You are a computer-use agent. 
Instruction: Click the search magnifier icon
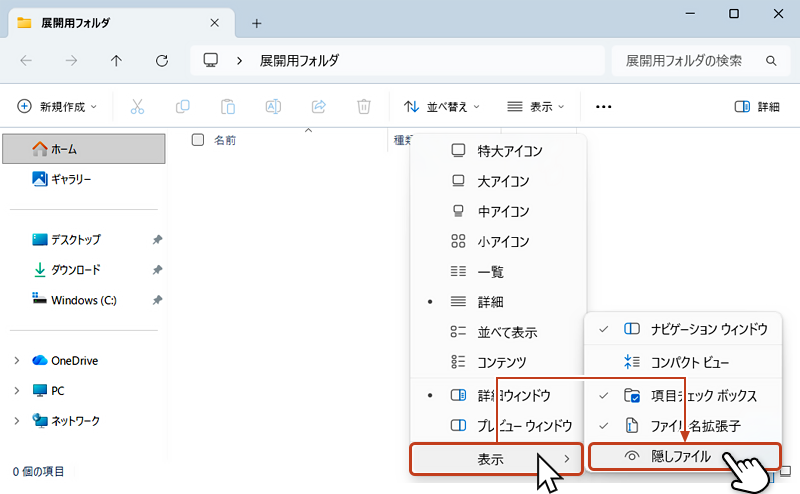(771, 61)
